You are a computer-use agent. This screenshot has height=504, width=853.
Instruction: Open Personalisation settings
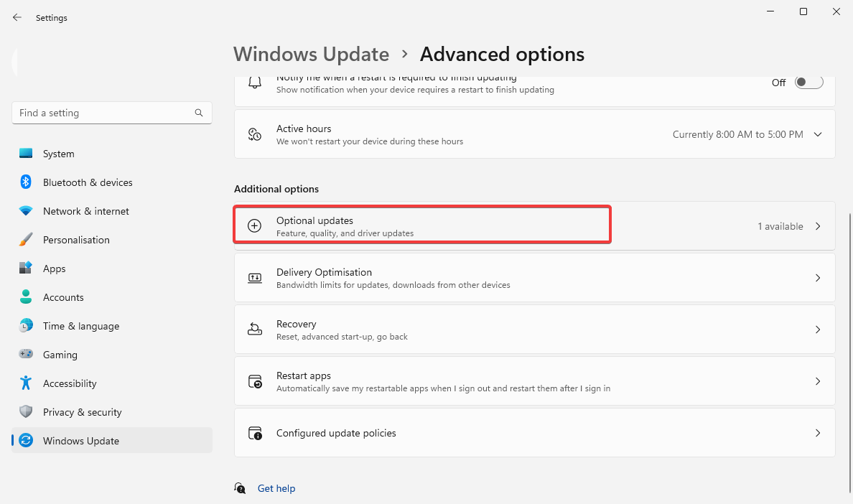tap(111, 240)
